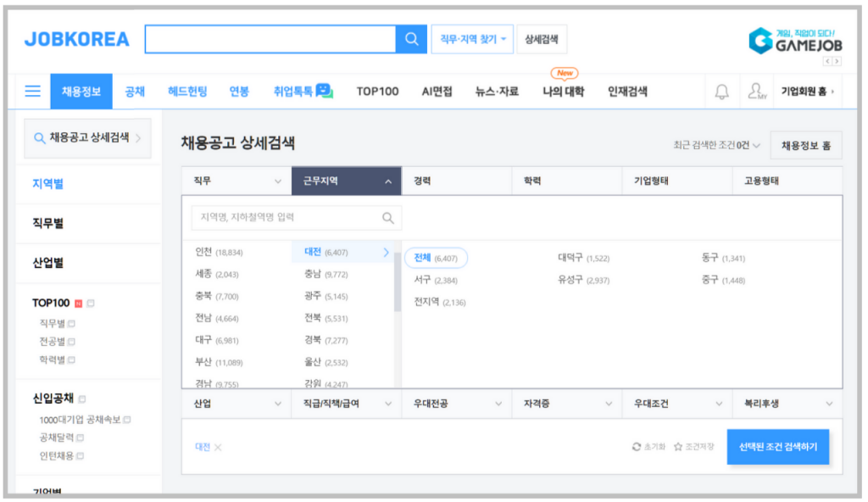Expand 최근 검색한 조건 0건 dropdown

click(716, 145)
